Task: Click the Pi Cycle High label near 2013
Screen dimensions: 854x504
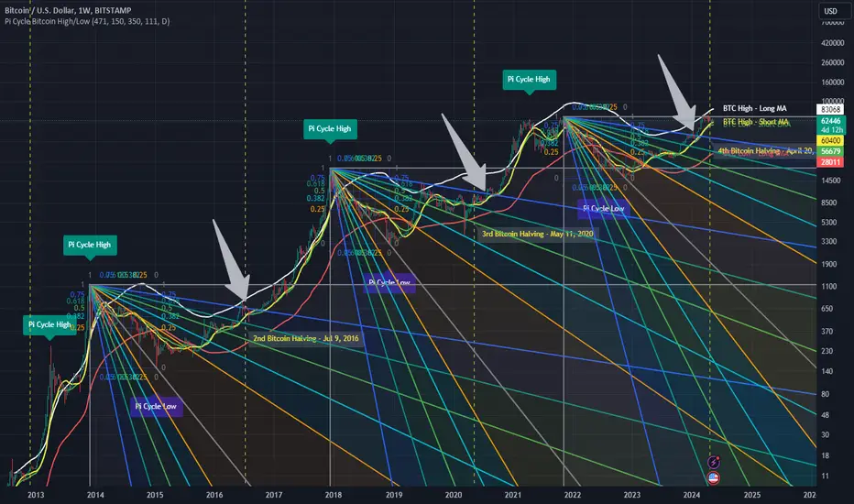Action: [x=49, y=324]
